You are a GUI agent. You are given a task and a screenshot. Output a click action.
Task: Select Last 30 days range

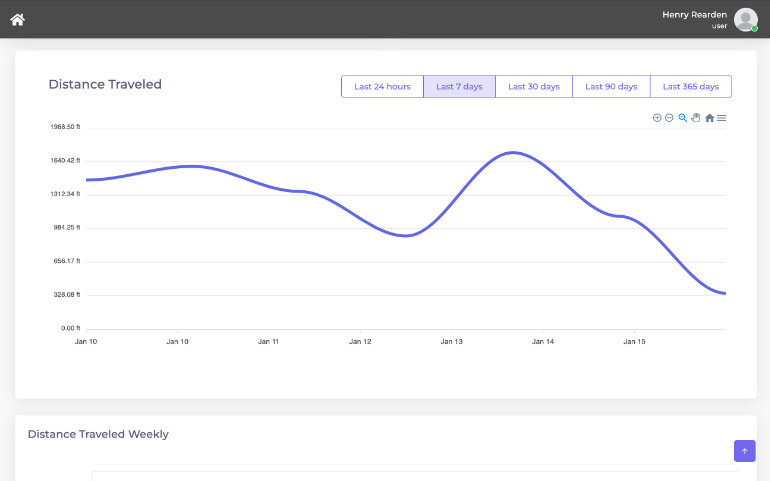tap(534, 86)
